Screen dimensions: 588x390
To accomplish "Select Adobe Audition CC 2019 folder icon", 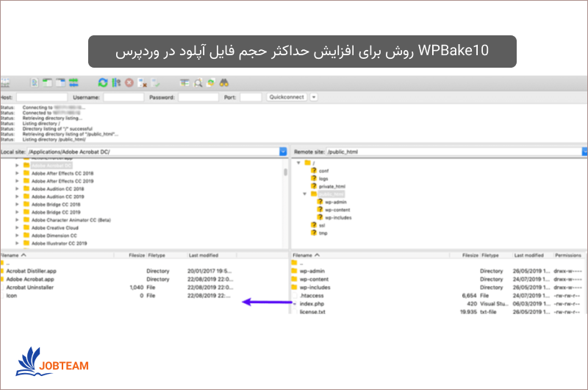I will coord(26,196).
